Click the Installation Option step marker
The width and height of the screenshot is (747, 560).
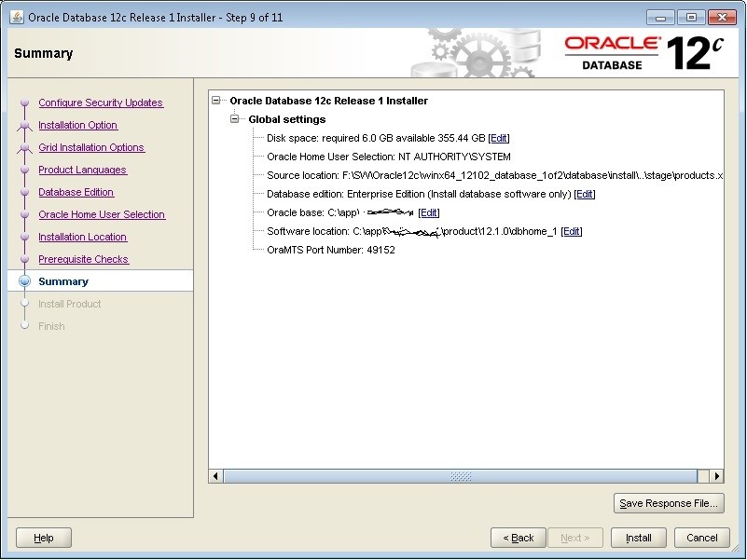(x=25, y=126)
